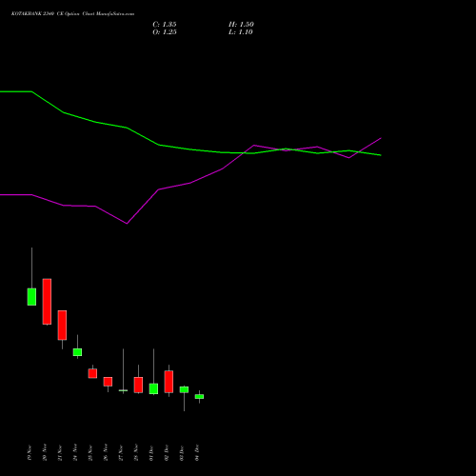The image size is (476, 476).
Task: Click the 27 Nov date label
Action: point(121,452)
